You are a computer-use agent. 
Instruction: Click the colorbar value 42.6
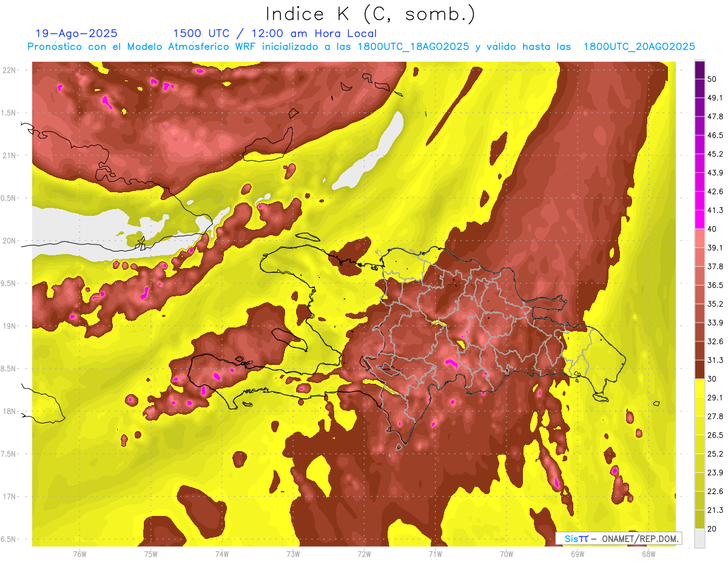pyautogui.click(x=715, y=192)
